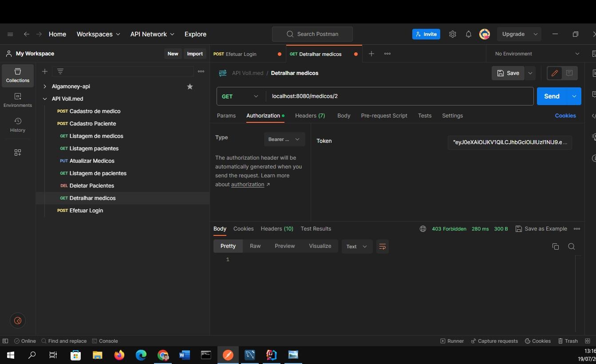Toggle the sidebar via status bar icon

(5, 341)
